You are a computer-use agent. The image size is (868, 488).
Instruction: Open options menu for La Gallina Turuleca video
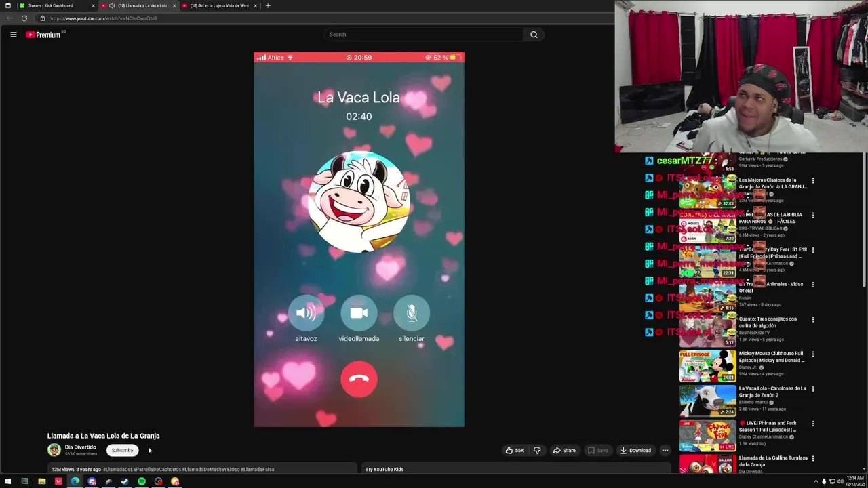[x=812, y=459]
